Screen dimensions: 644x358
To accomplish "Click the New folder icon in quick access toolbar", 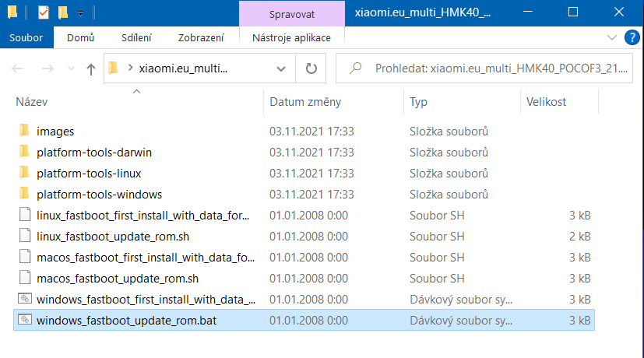I will tap(63, 12).
